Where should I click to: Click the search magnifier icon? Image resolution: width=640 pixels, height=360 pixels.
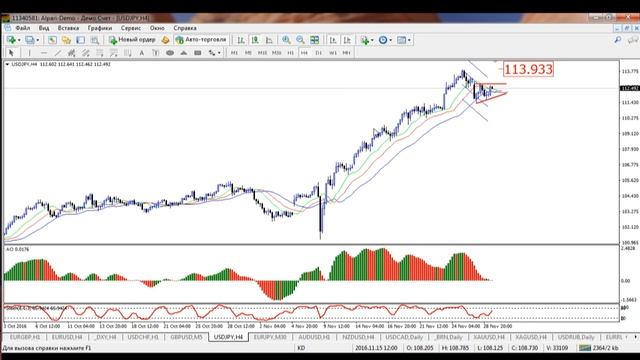[x=618, y=40]
